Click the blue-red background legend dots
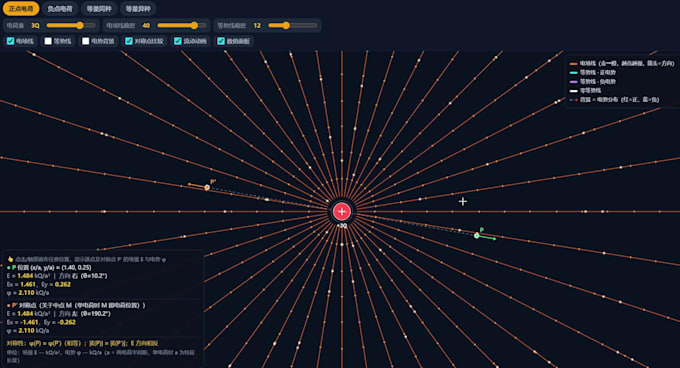This screenshot has width=680, height=368. 574,100
